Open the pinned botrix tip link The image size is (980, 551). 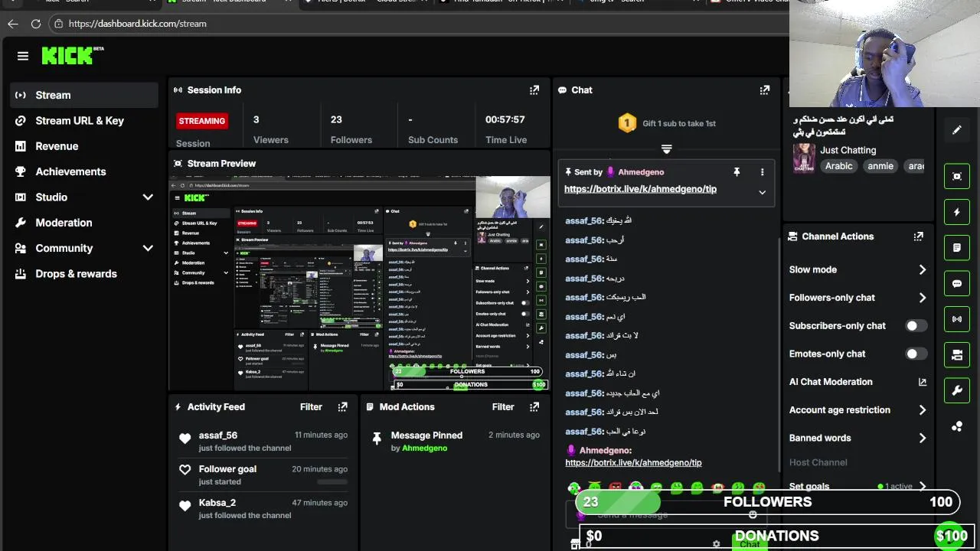[x=640, y=189]
